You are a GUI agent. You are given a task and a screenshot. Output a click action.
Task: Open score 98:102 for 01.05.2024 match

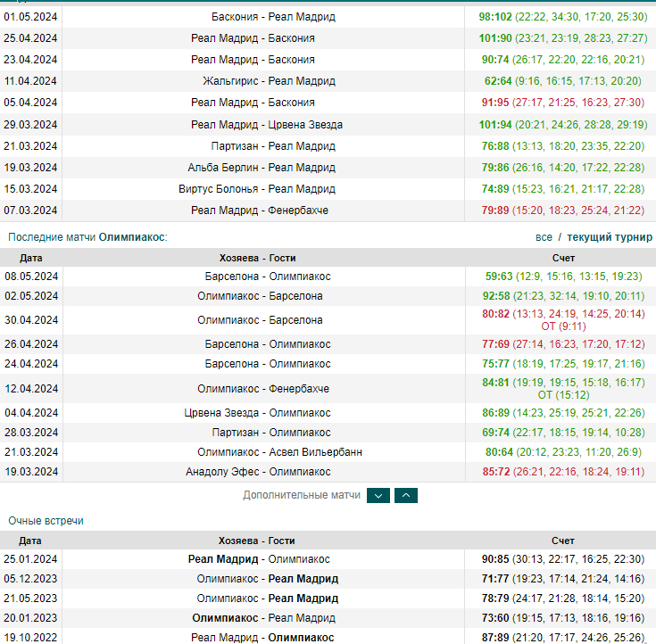(x=495, y=17)
